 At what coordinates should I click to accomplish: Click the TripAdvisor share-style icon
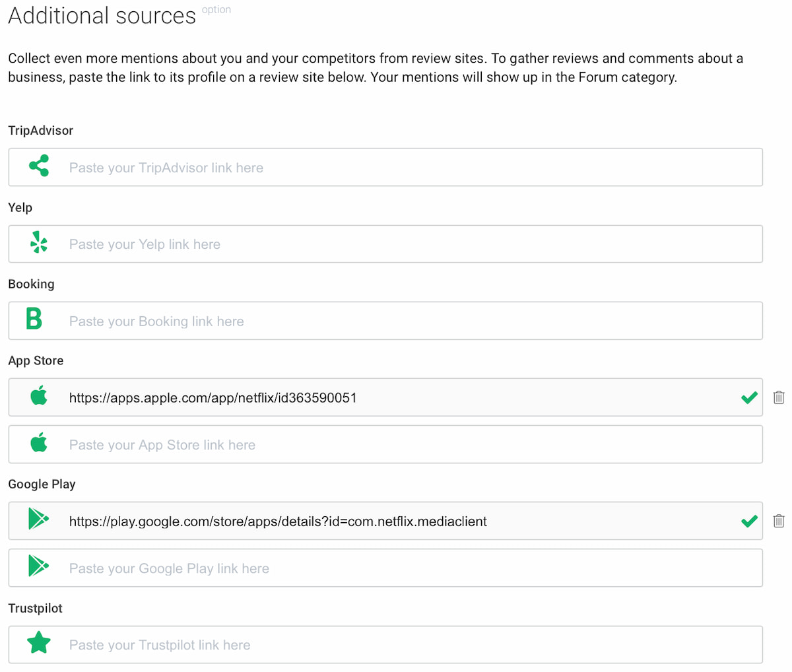pyautogui.click(x=39, y=166)
